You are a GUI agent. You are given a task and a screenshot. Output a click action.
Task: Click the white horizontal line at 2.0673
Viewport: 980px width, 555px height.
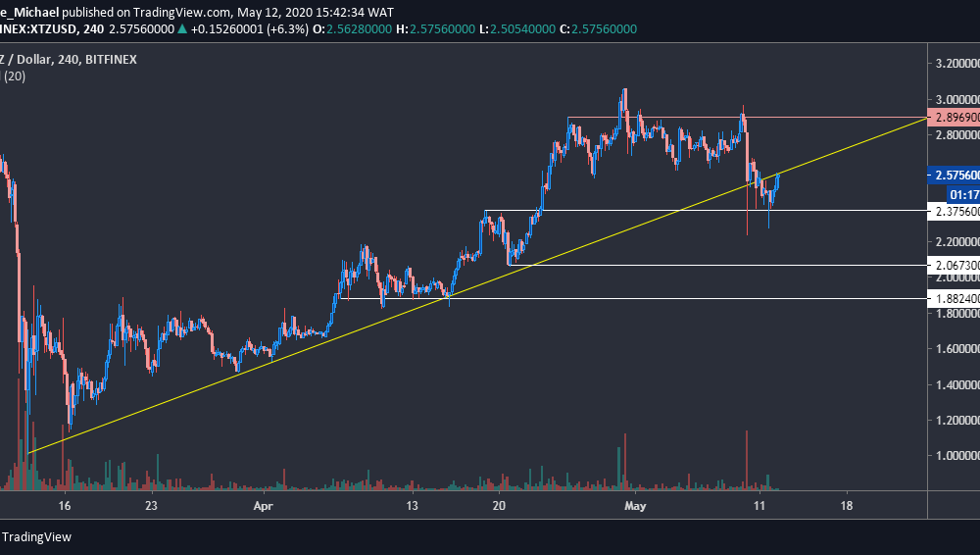pyautogui.click(x=718, y=266)
